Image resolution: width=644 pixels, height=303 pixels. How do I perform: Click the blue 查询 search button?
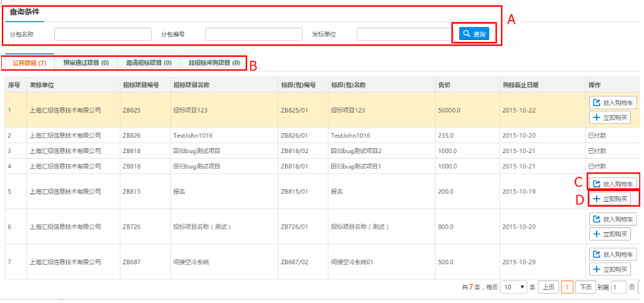click(474, 34)
